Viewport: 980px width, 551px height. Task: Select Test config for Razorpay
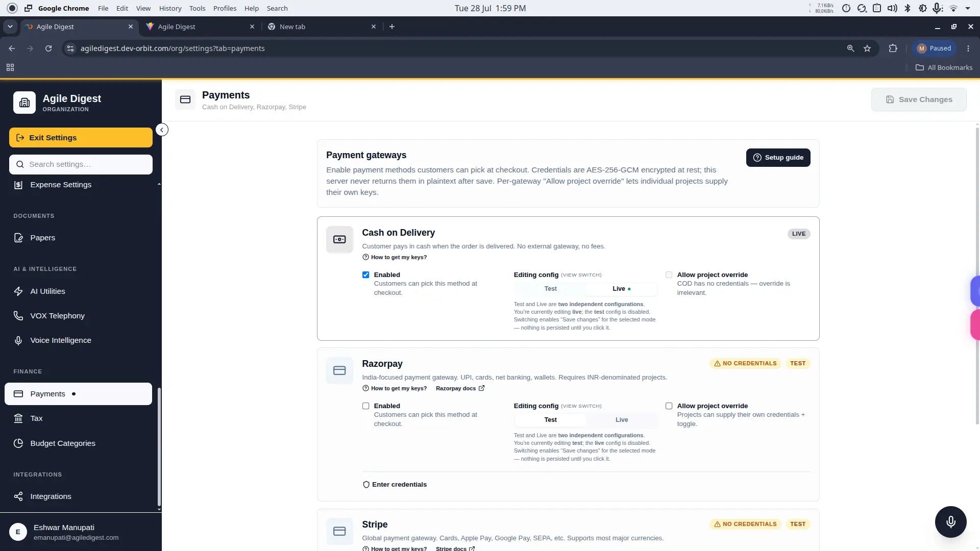[550, 420]
